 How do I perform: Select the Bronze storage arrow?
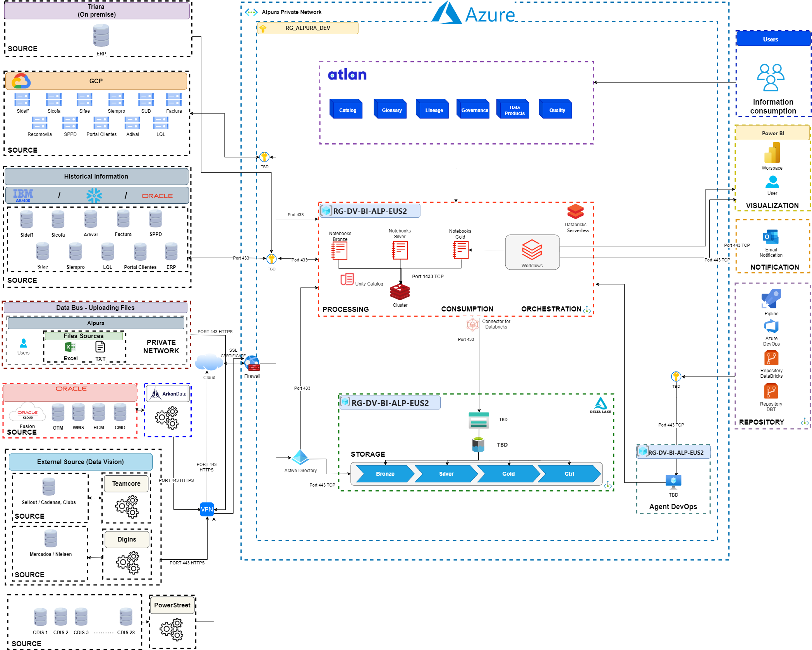pos(385,474)
